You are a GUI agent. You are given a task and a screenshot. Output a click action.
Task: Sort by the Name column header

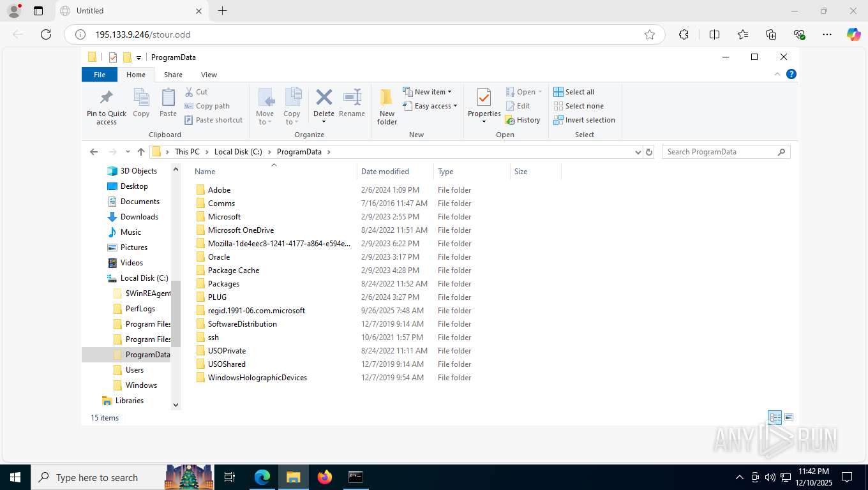click(274, 172)
